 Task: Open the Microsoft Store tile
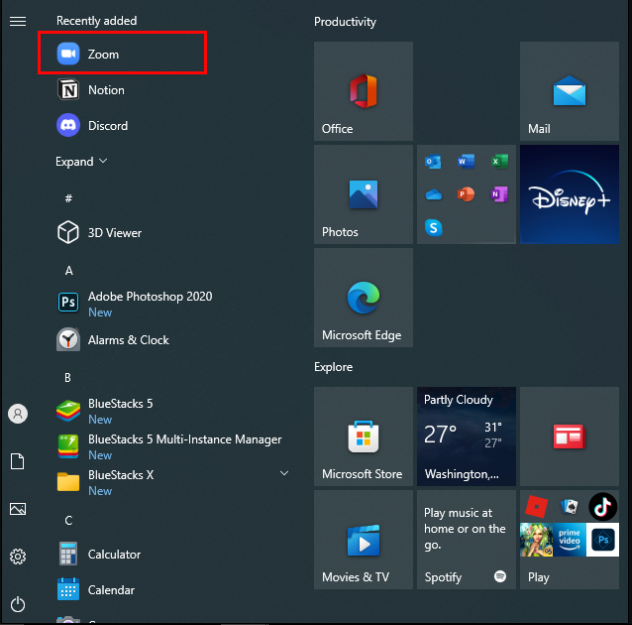363,436
